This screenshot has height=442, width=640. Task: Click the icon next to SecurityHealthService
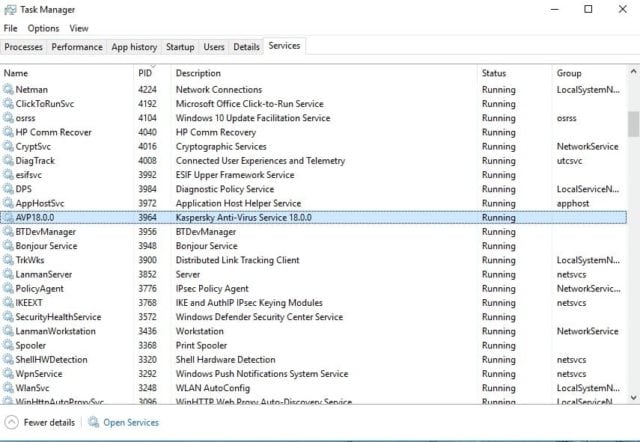pyautogui.click(x=8, y=317)
